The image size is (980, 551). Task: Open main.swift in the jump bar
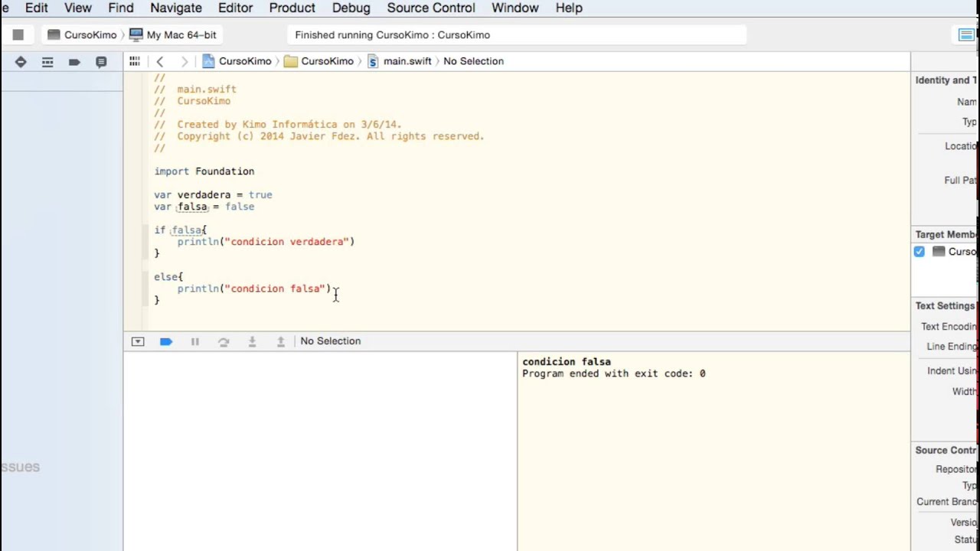tap(400, 61)
